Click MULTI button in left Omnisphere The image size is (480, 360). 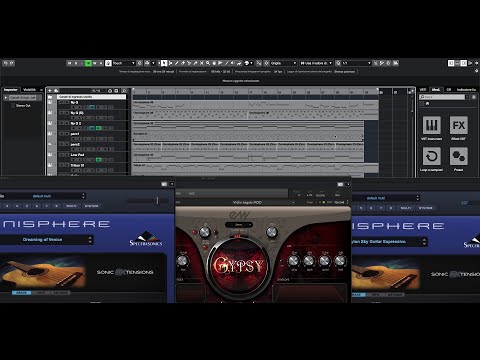71,206
